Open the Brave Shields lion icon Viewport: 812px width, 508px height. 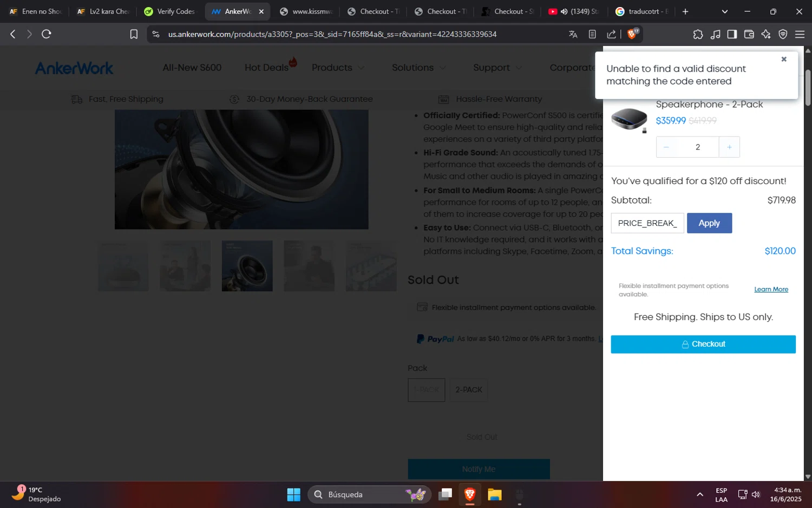632,34
